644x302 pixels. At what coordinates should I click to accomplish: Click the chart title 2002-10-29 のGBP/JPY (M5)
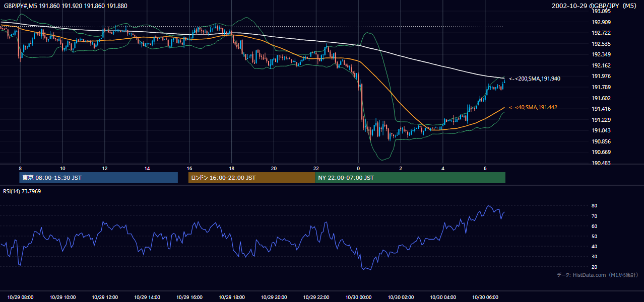click(595, 6)
